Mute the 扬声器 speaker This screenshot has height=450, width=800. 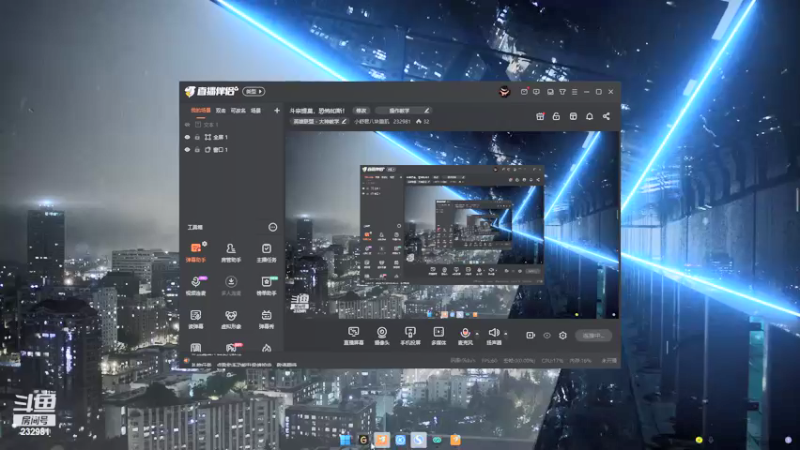(493, 336)
